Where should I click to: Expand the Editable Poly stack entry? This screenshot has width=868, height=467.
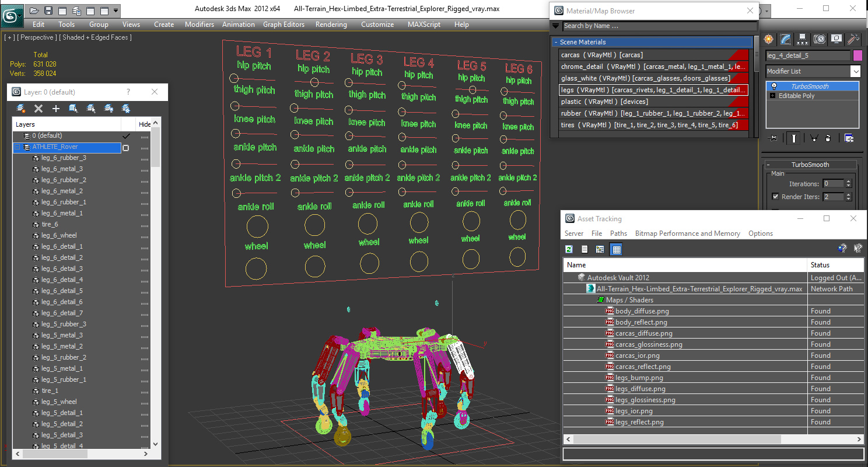(x=773, y=96)
